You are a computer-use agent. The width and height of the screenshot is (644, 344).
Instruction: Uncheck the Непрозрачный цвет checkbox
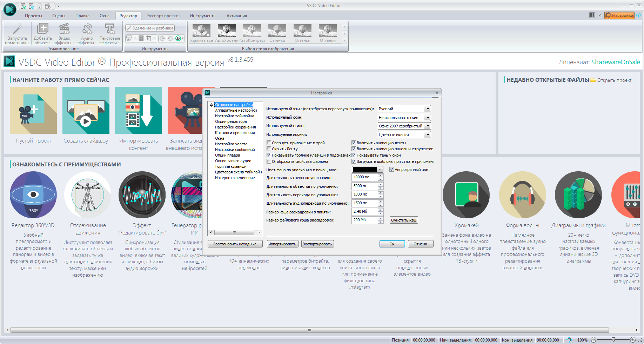[391, 170]
